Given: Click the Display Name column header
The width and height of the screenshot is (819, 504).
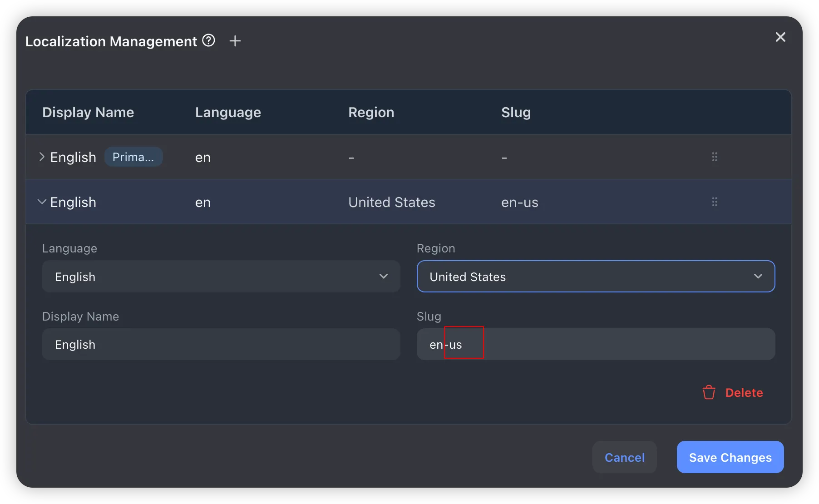Looking at the screenshot, I should [88, 112].
